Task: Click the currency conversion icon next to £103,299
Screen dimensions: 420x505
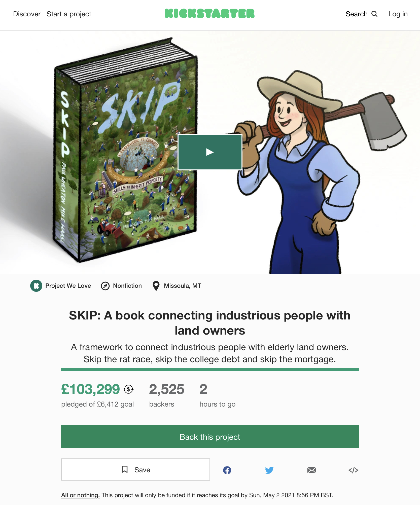Action: [x=128, y=389]
